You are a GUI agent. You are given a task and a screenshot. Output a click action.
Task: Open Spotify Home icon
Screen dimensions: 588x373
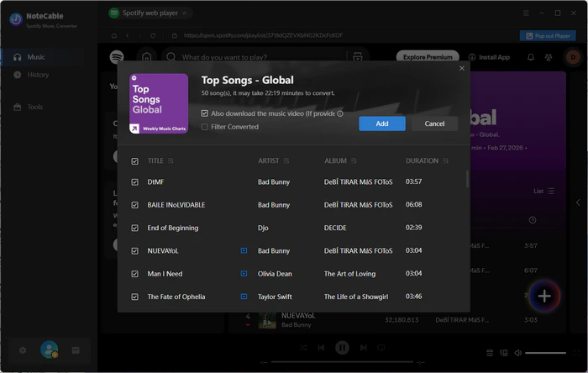(147, 57)
